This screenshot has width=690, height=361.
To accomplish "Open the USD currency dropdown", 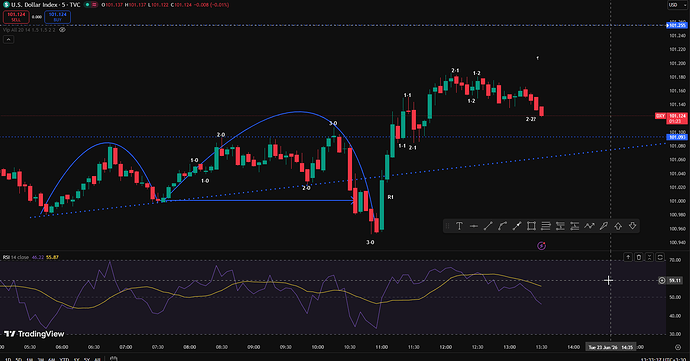I will click(x=677, y=5).
